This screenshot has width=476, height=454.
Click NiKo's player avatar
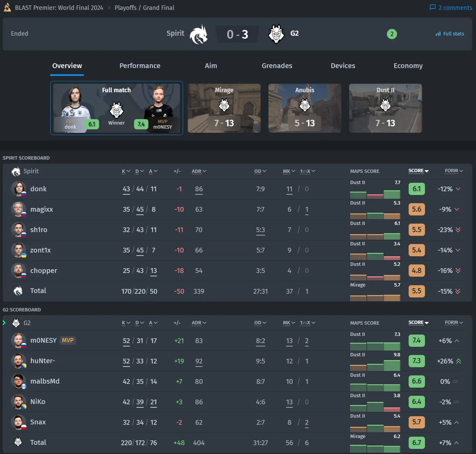[x=19, y=402]
